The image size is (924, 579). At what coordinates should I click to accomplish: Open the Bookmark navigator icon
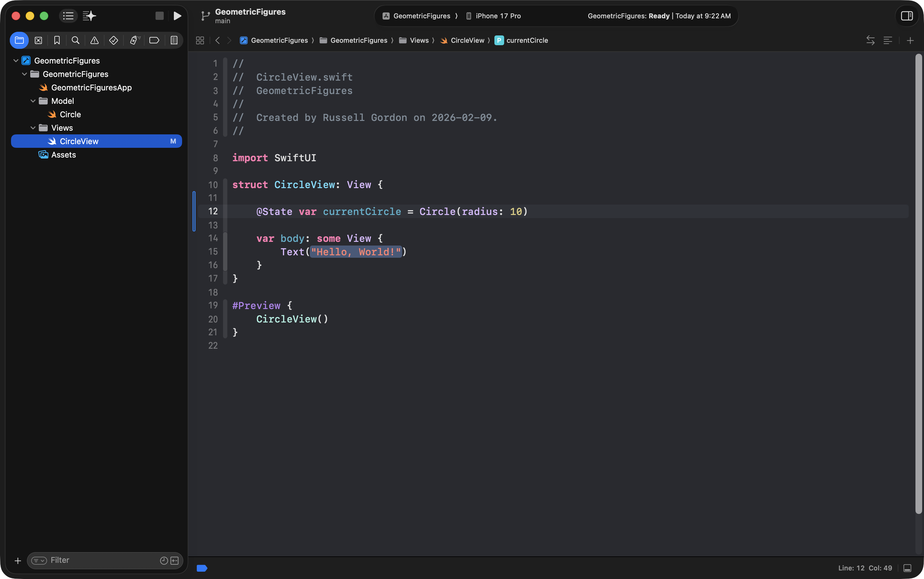(57, 40)
